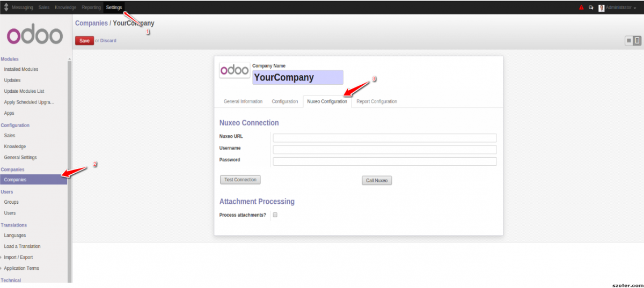This screenshot has height=288, width=644.
Task: Open the chat conversations bubble icon
Action: [x=591, y=8]
